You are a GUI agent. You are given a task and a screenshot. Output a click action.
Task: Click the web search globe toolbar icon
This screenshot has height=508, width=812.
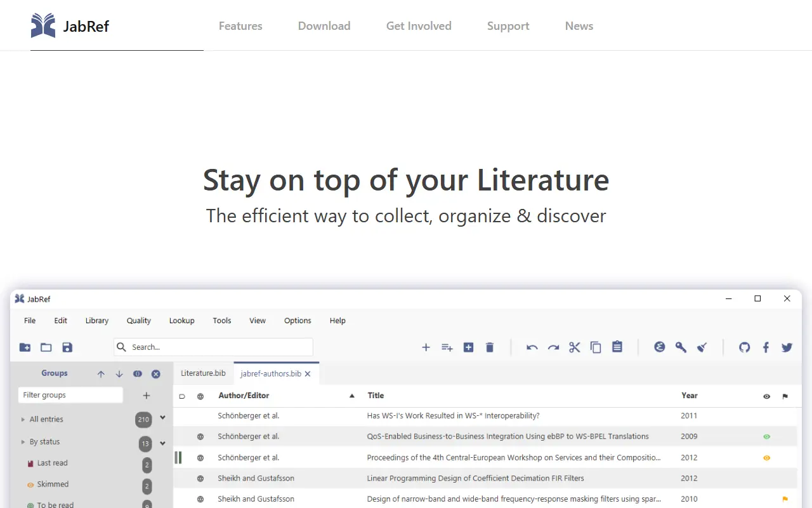660,347
